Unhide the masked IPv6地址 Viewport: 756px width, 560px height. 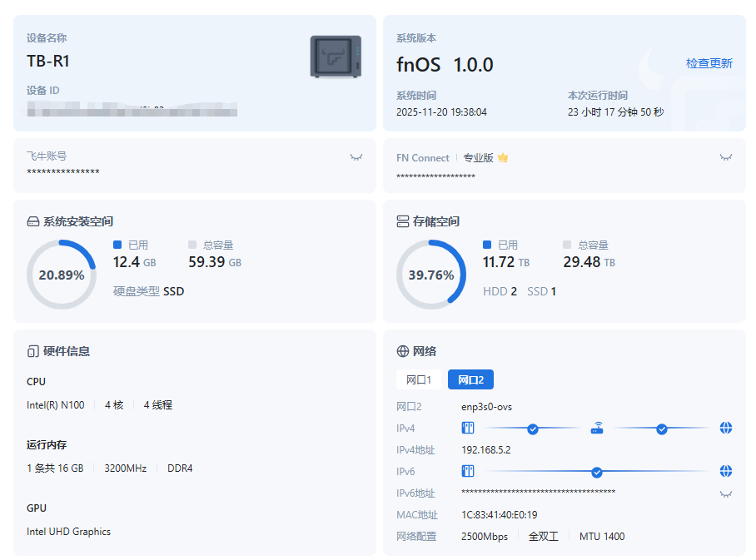(726, 493)
